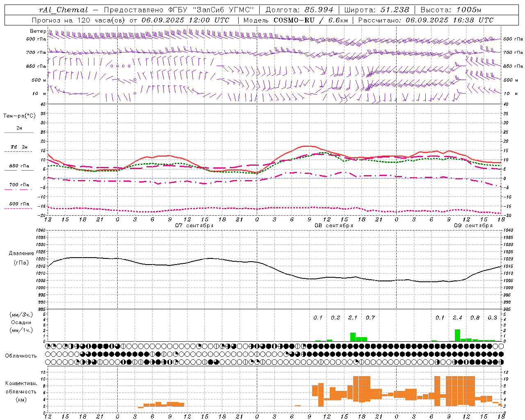Select the forecast start text 06.09.2025 12:00 UTC
This screenshot has width=525, height=420.
(x=185, y=20)
